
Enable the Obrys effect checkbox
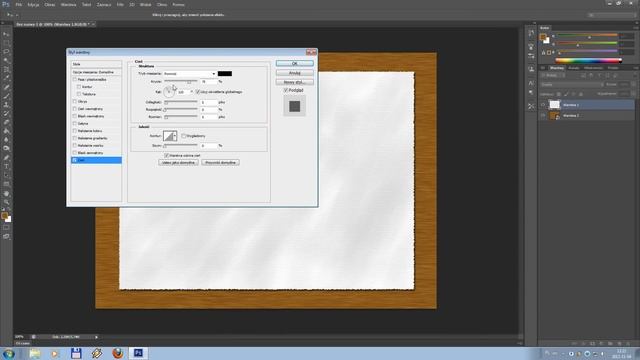[75, 102]
